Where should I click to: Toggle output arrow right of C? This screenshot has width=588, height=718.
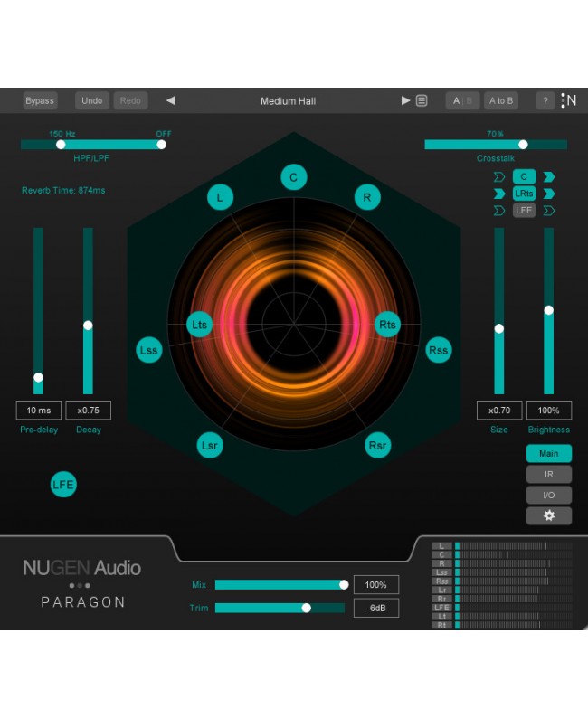(x=549, y=176)
